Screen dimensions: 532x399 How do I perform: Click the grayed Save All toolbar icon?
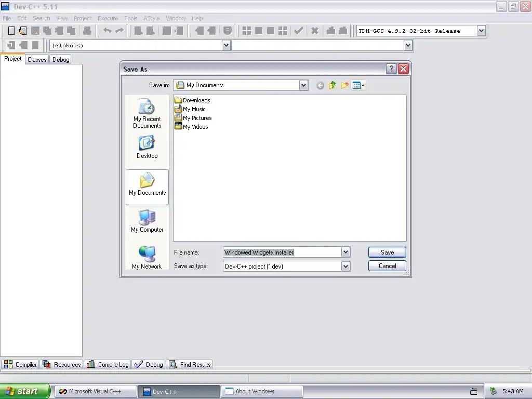click(x=47, y=31)
